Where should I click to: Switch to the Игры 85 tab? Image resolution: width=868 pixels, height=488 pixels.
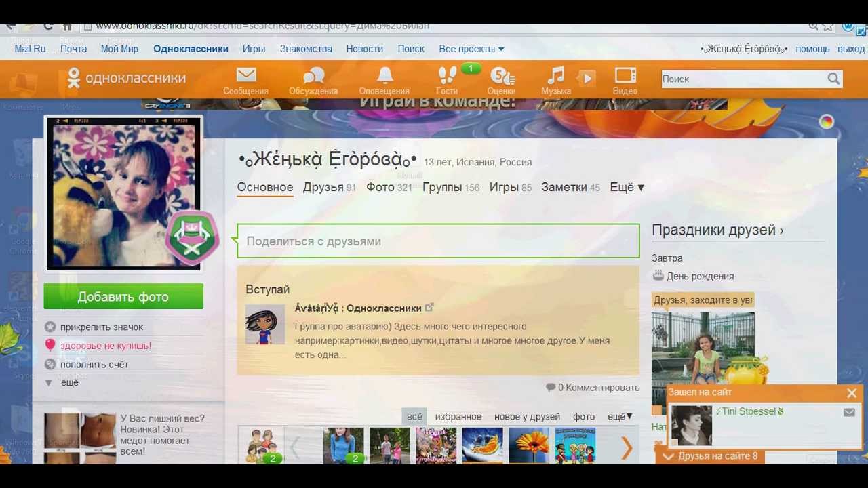[511, 188]
